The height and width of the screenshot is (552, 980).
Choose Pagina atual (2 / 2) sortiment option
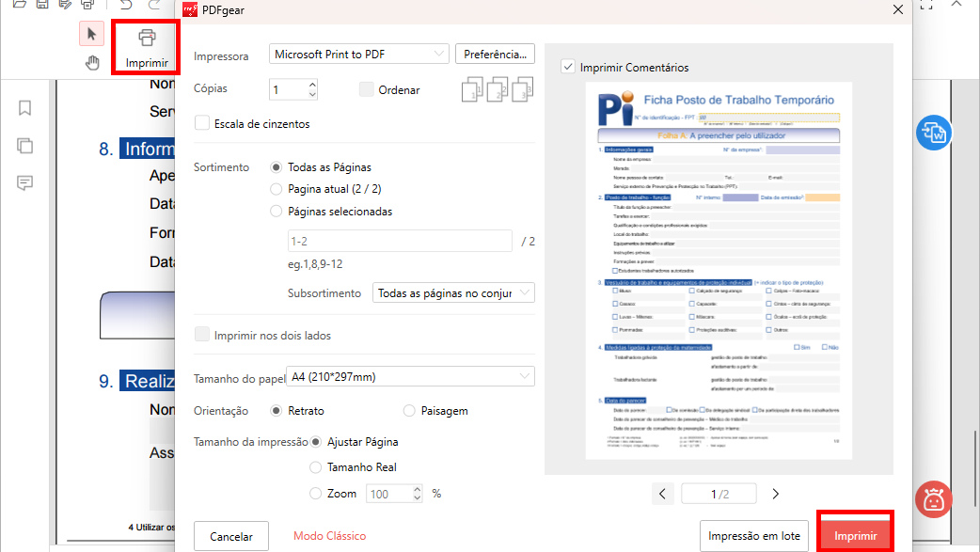(x=276, y=188)
